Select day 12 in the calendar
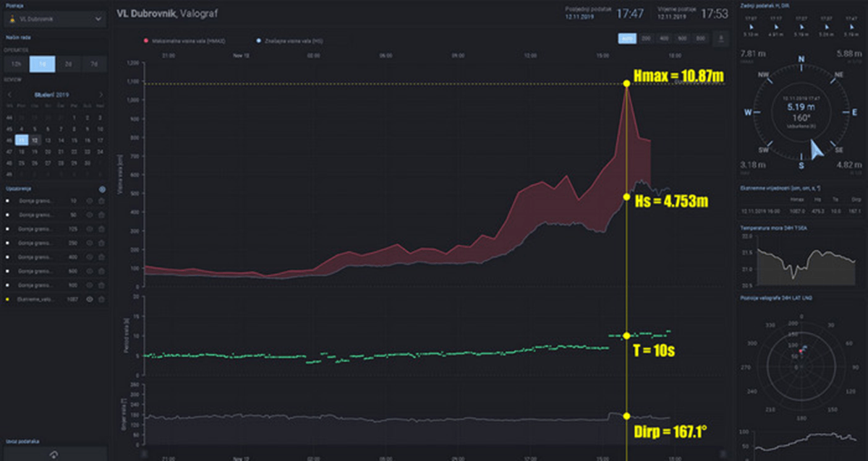The width and height of the screenshot is (868, 461). click(35, 140)
